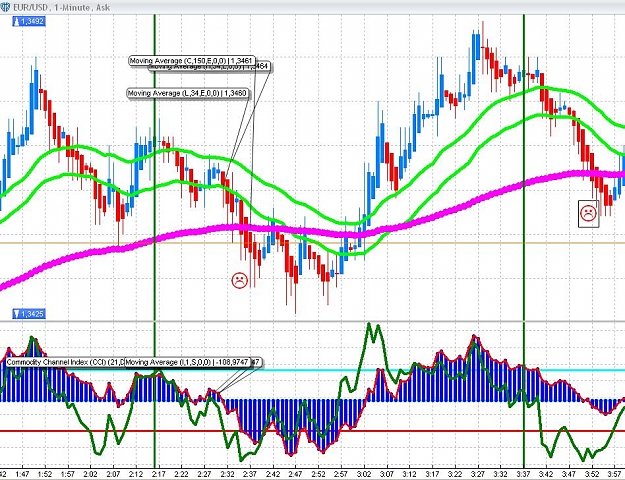Viewport: 625px width, 480px height.
Task: Click the circled sad face marker near 2:37
Action: coord(240,280)
